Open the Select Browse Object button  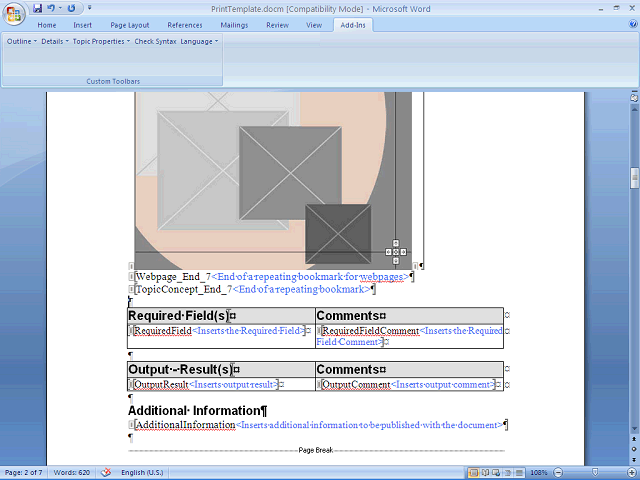click(x=634, y=449)
